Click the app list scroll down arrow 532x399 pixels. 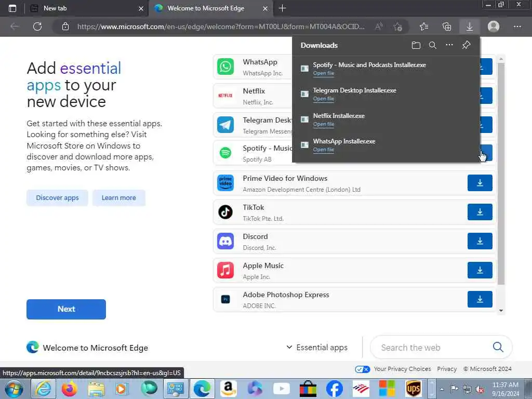(501, 311)
